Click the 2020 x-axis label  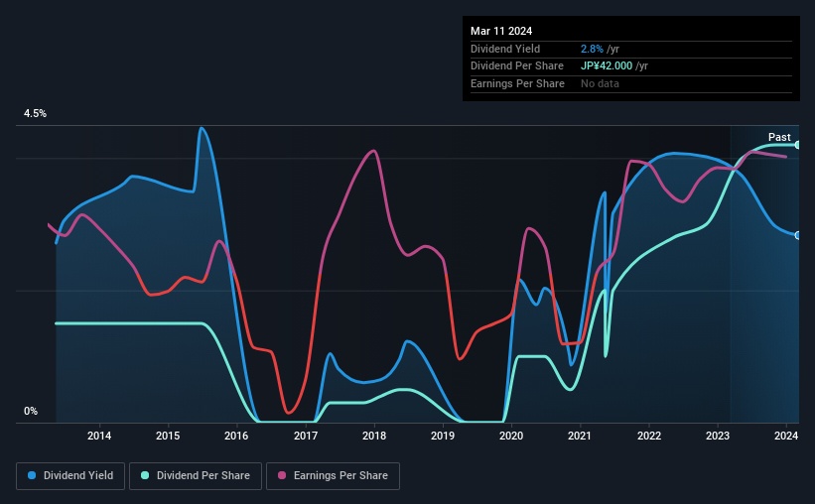(511, 436)
